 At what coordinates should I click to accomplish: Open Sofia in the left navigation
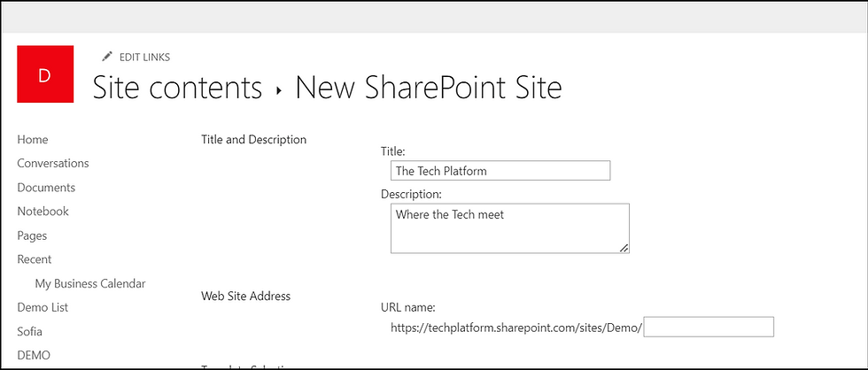click(30, 332)
